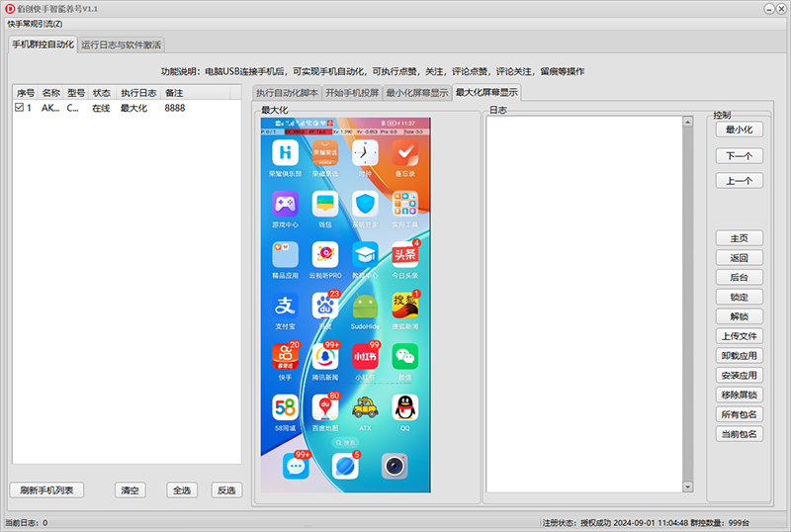Click the 全选 select-all button
The height and width of the screenshot is (532, 791).
click(x=182, y=490)
